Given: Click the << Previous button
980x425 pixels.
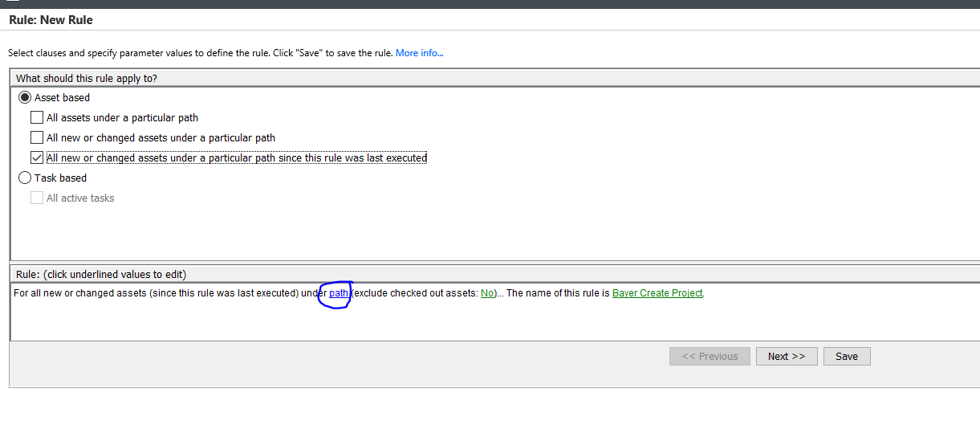Looking at the screenshot, I should pos(710,356).
